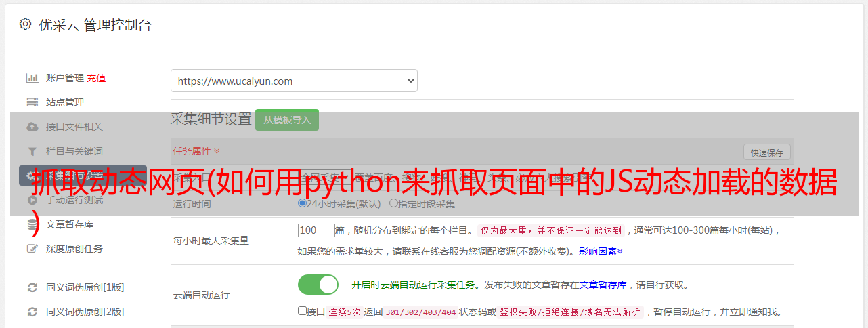Click the gear icon beside 优采云 管理控制台

[x=25, y=24]
